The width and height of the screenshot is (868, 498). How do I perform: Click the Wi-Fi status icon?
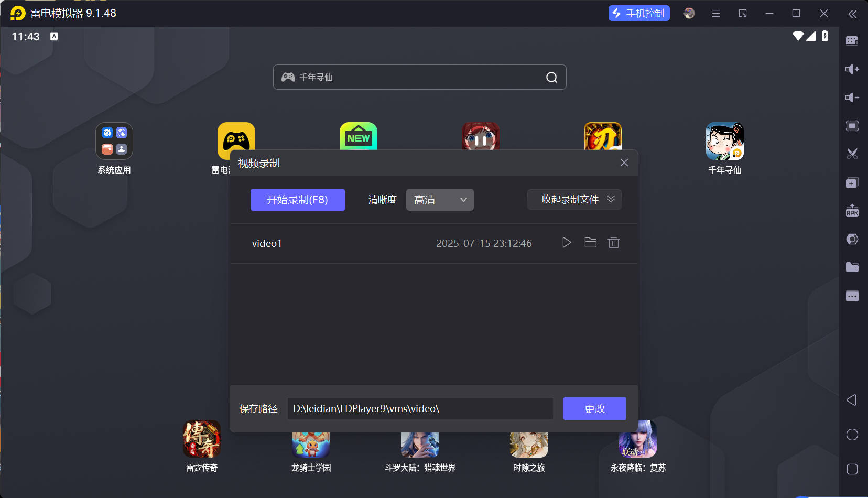[798, 36]
